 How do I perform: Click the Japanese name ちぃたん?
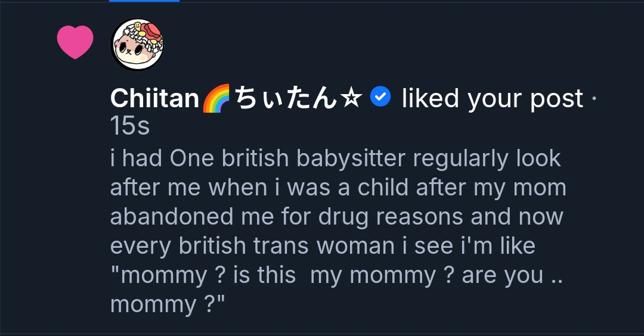point(285,99)
